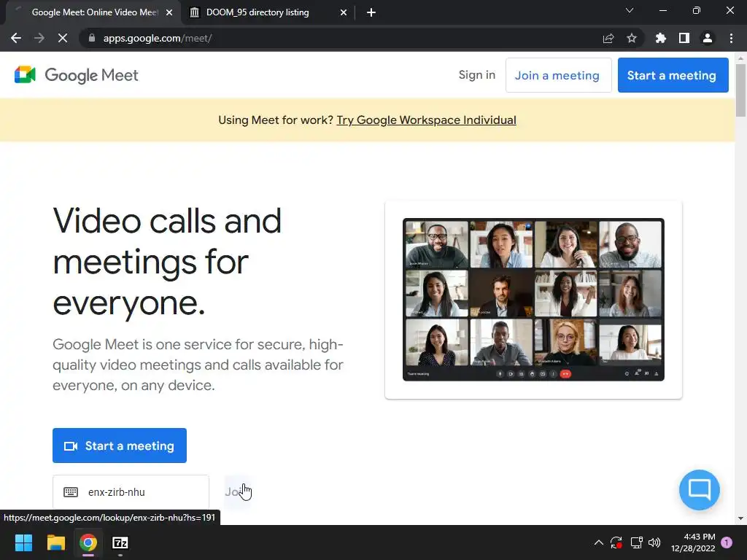Open a new tab with the plus button
747x560 pixels.
371,12
